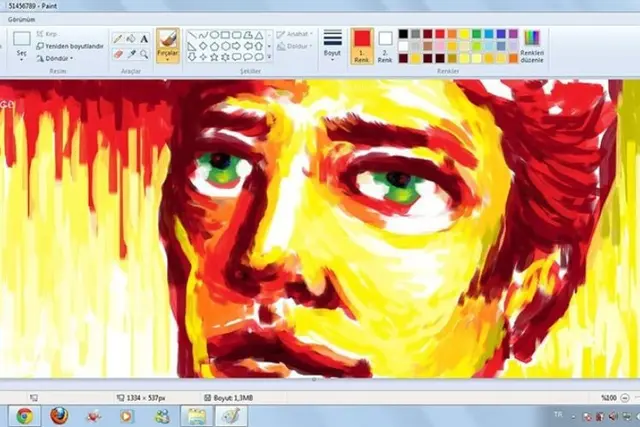Open Renkleri düzenle color editor
Image resolution: width=640 pixels, height=427 pixels.
pyautogui.click(x=532, y=46)
